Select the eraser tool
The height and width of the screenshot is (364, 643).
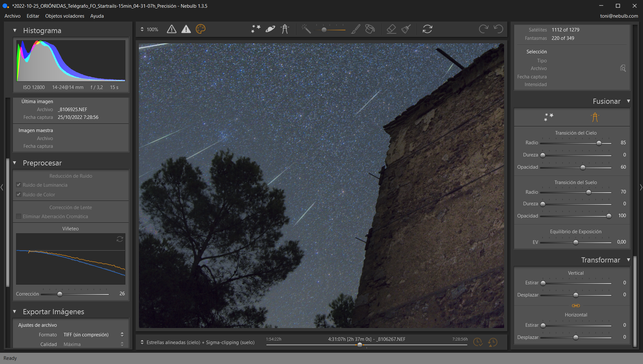click(x=391, y=29)
